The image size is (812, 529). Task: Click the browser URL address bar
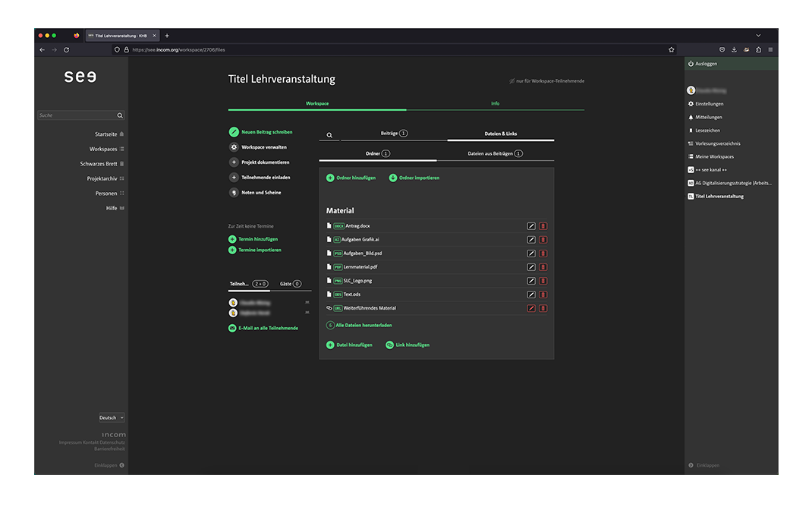(x=394, y=50)
